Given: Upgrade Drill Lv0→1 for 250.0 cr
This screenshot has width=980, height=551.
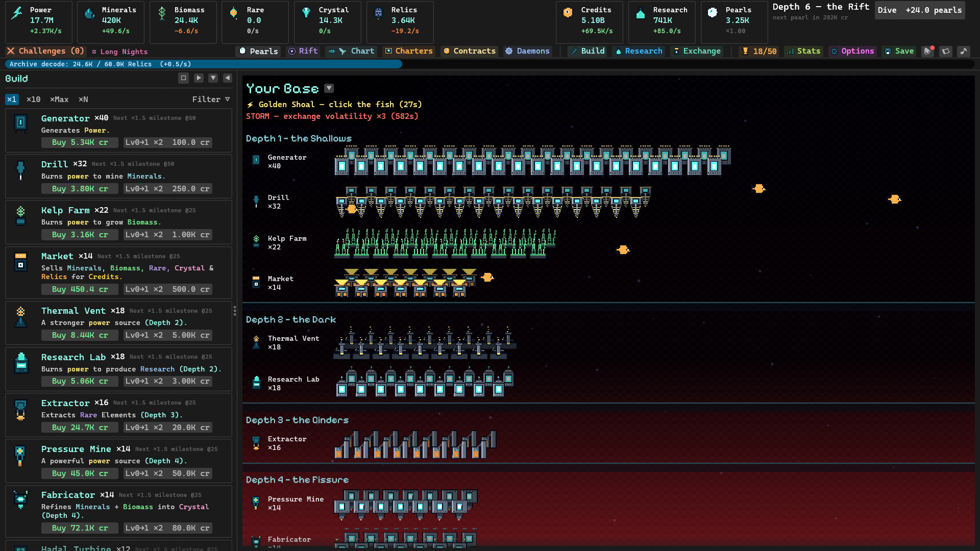Looking at the screenshot, I should point(167,189).
